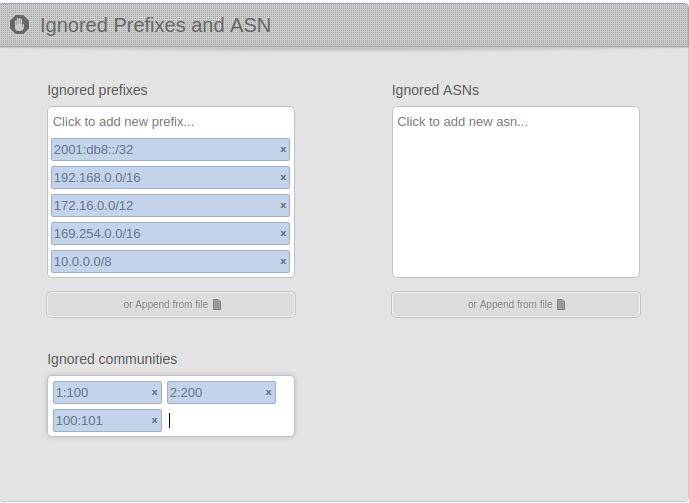Append ignored prefixes from file
This screenshot has width=689, height=503.
(171, 304)
